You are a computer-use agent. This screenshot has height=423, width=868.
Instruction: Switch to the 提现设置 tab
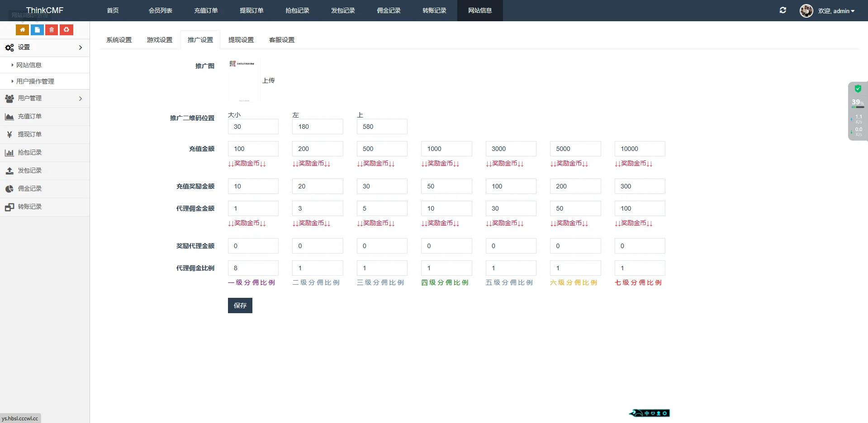tap(241, 40)
